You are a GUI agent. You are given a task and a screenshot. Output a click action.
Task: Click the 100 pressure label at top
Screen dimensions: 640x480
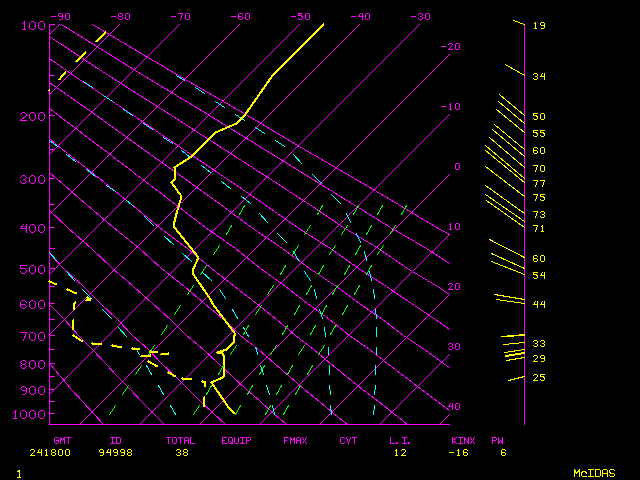33,25
